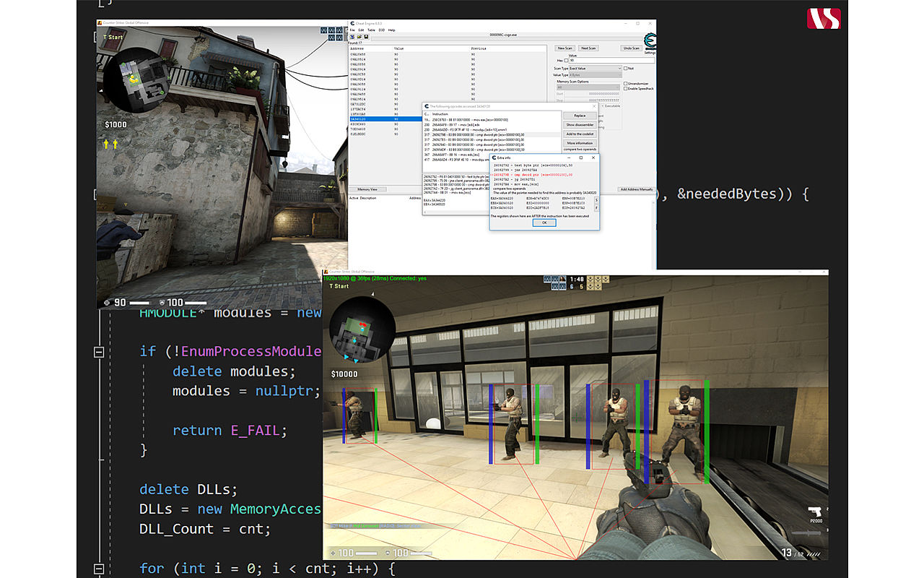Select the red cmp dword ptr line
924x578 pixels.
click(x=533, y=174)
